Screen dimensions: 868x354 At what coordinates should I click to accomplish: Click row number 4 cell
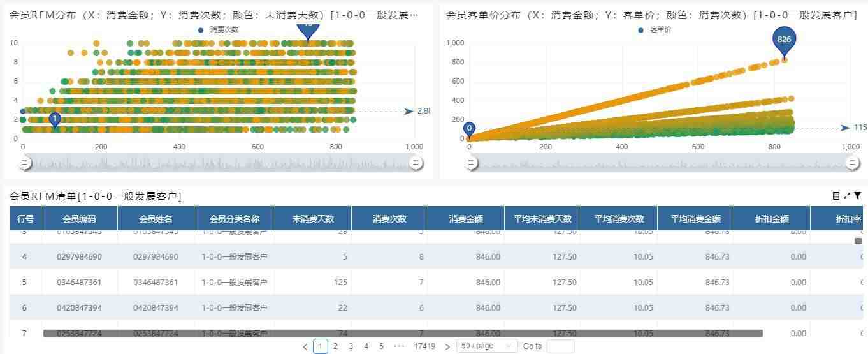tap(25, 257)
